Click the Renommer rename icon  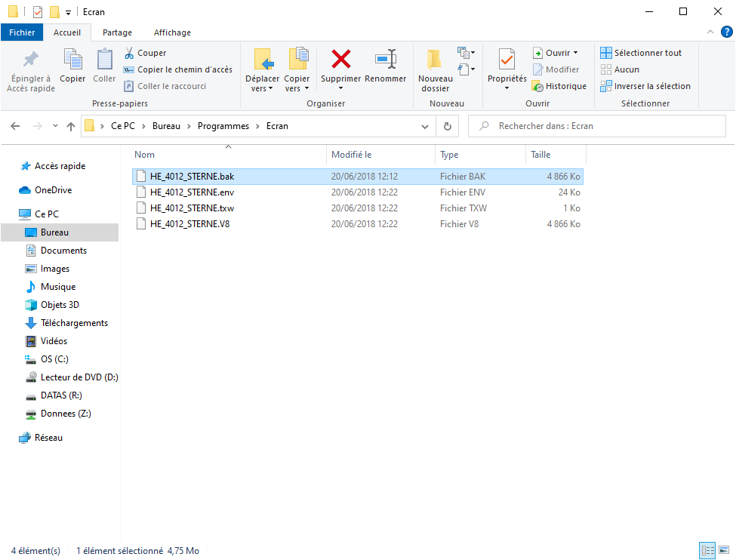385,60
